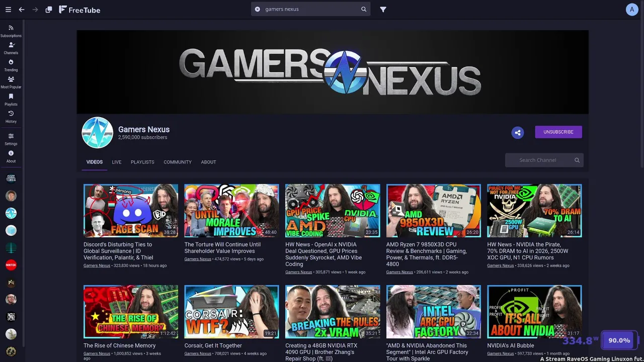The width and height of the screenshot is (644, 362).
Task: Click the Gamers Nexus channel name heading
Action: tap(144, 129)
